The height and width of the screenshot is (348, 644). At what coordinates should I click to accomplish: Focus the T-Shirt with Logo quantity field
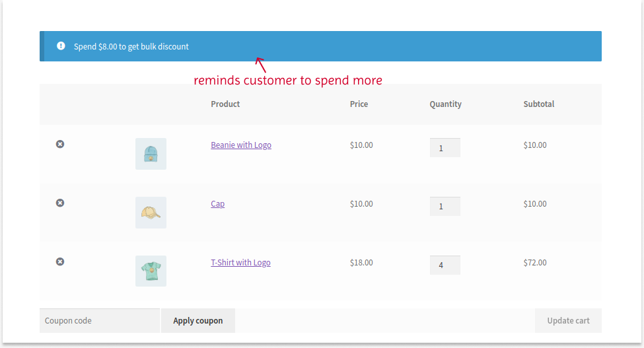445,265
